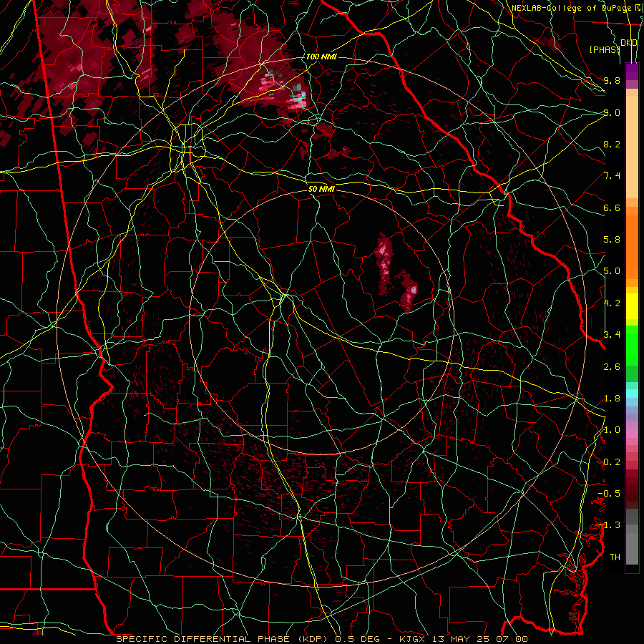Click the "-1.3" color scale value
Screen dimensions: 644x644
(609, 525)
